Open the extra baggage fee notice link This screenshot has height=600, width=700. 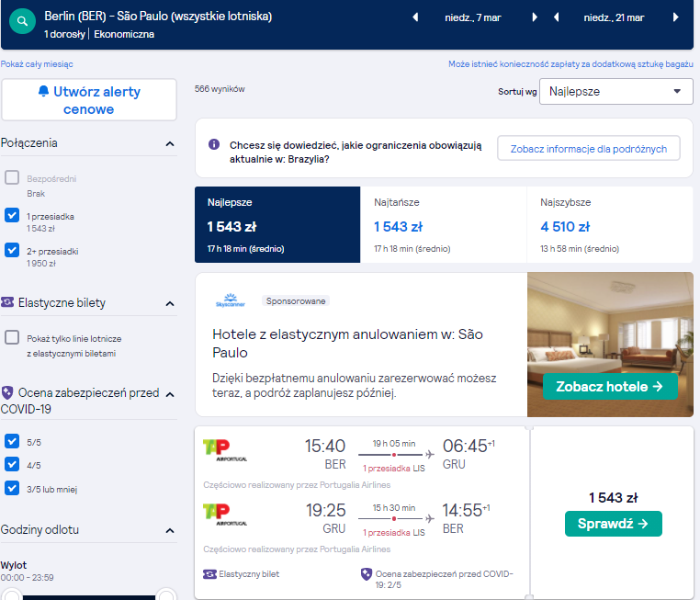(570, 64)
